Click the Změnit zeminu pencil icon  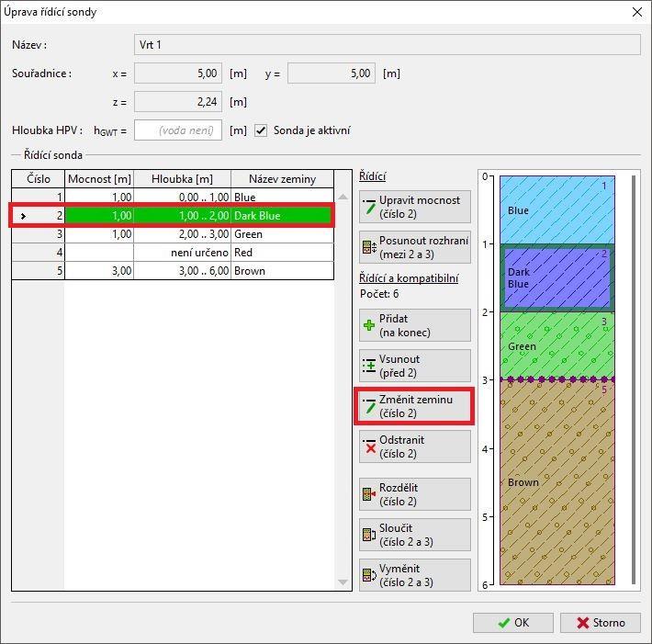pos(369,406)
